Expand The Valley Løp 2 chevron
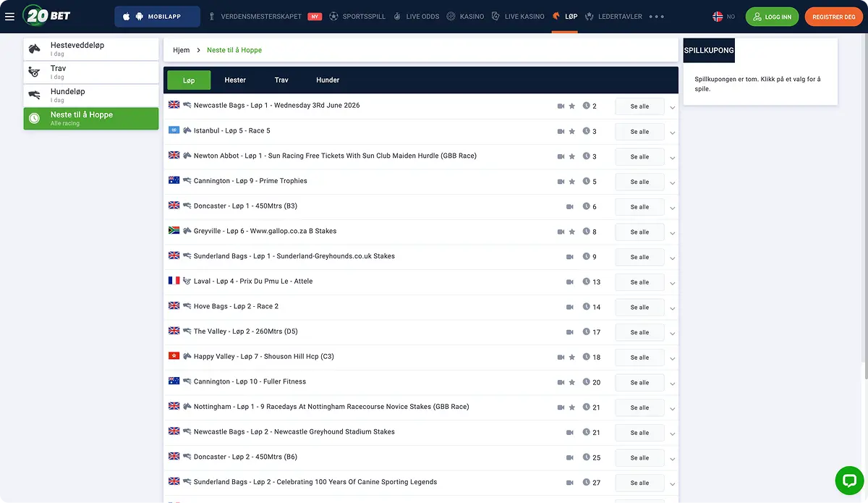Screen dimensions: 868x503 pyautogui.click(x=673, y=334)
